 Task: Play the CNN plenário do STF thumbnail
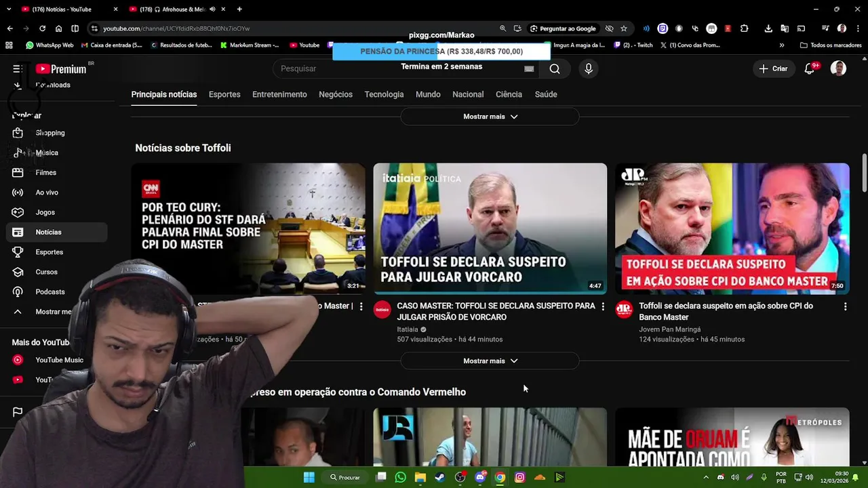[248, 228]
